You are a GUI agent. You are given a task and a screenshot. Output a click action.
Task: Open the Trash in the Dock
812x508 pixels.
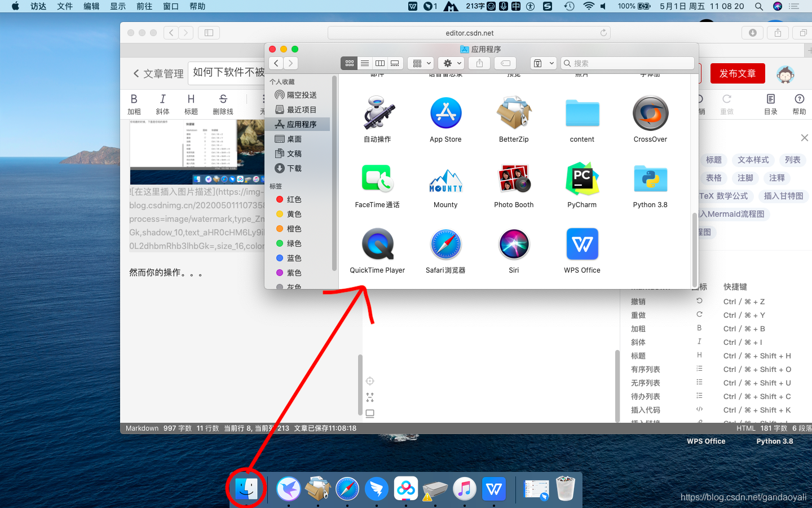click(566, 489)
